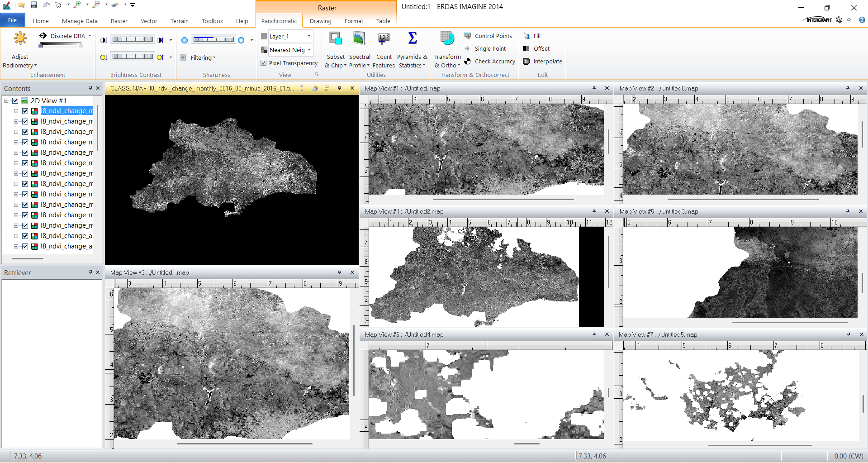The height and width of the screenshot is (463, 868).
Task: Uncheck the first l8_ndvi_change layer checkbox
Action: (25, 111)
